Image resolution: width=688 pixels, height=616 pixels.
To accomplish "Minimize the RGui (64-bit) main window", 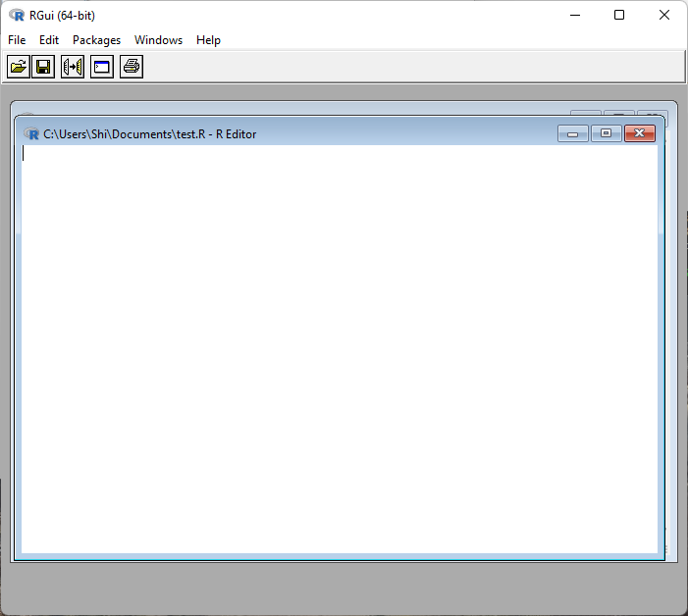I will (575, 15).
